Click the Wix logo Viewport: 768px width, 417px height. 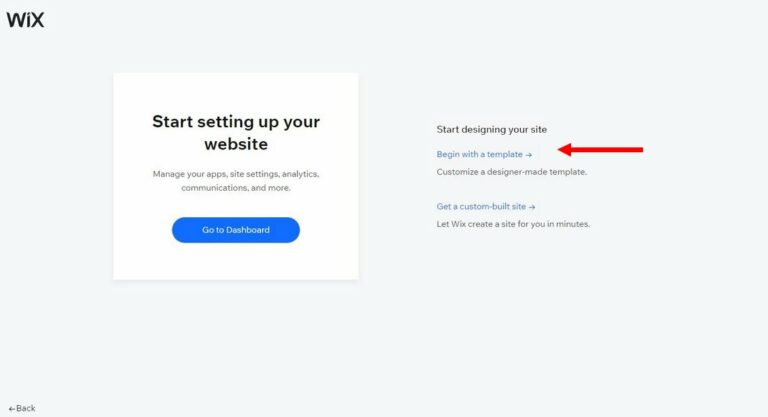(x=25, y=20)
